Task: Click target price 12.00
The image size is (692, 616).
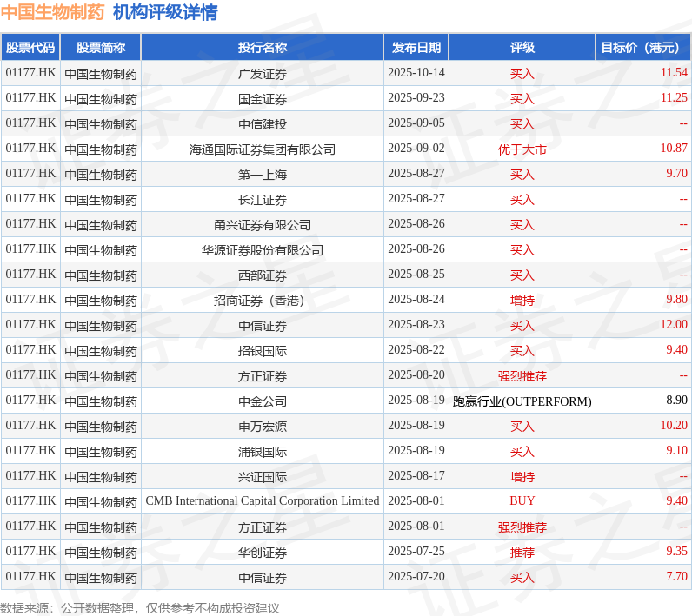Action: 674,324
